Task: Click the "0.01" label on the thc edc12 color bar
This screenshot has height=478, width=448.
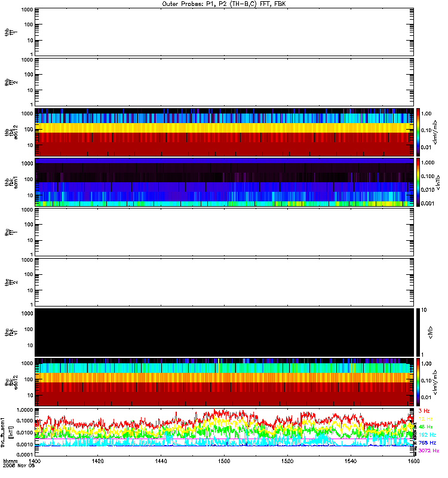Action: (426, 397)
